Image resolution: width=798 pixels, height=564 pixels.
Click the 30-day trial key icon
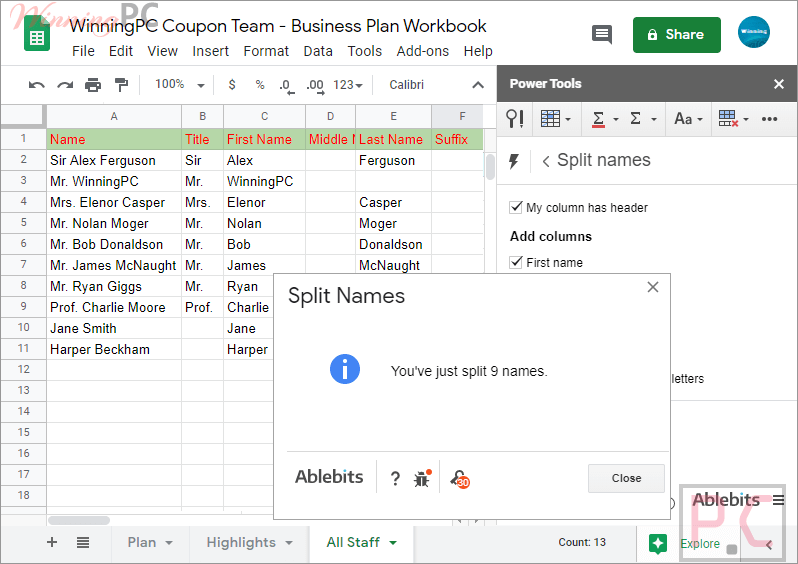pyautogui.click(x=460, y=478)
